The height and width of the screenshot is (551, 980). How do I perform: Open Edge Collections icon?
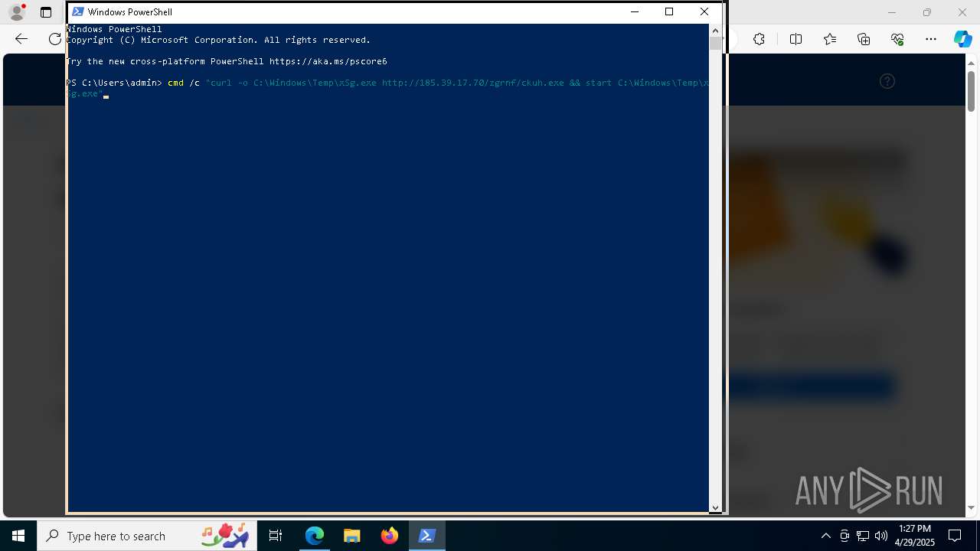click(864, 39)
